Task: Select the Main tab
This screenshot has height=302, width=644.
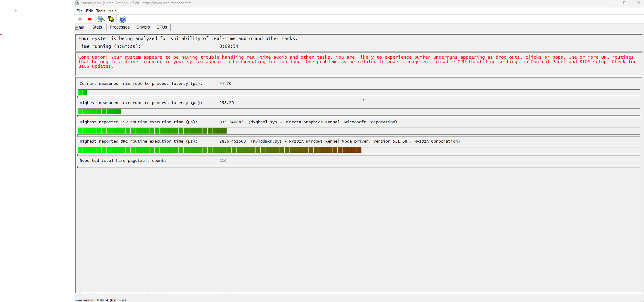Action: click(80, 27)
